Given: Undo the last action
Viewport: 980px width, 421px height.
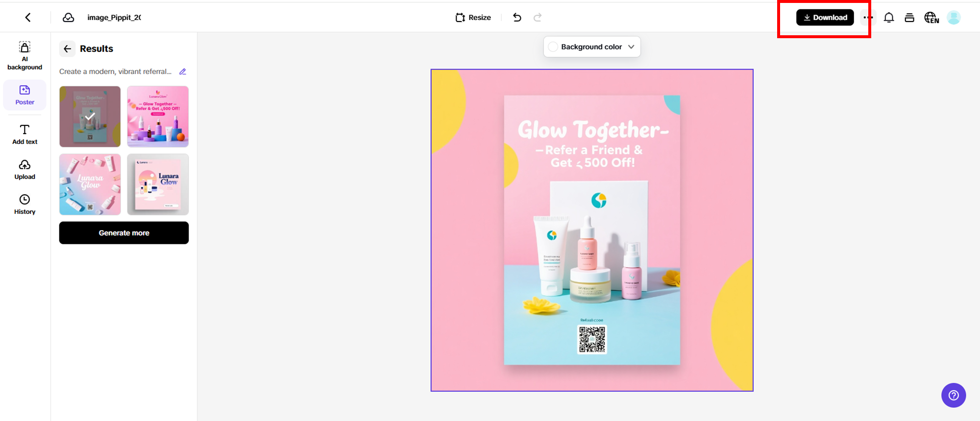Looking at the screenshot, I should click(517, 18).
